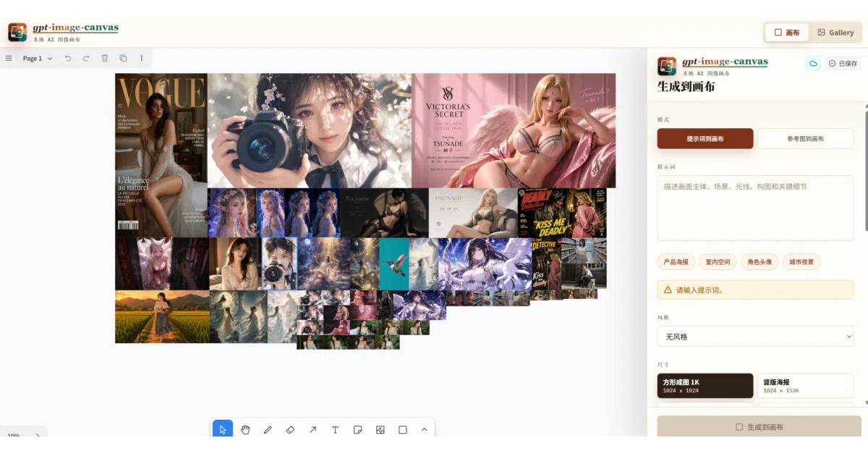This screenshot has width=868, height=456.
Task: Click the side panel app logo
Action: click(x=667, y=67)
